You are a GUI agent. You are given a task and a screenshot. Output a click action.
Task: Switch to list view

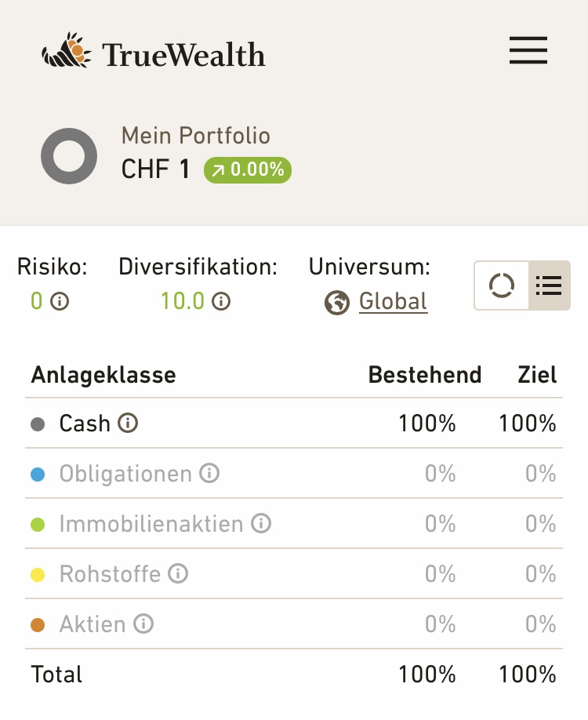pos(549,285)
